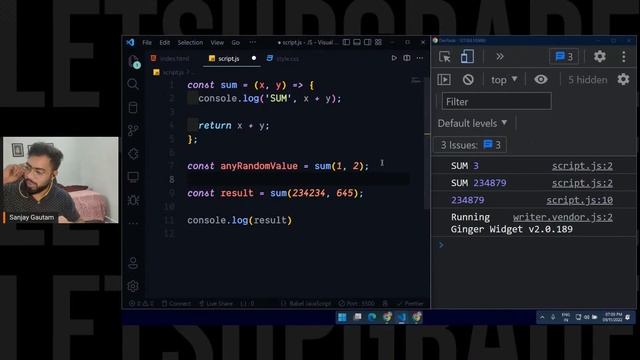This screenshot has height=360, width=640.
Task: Click the editor minimap near the top
Action: [x=416, y=80]
